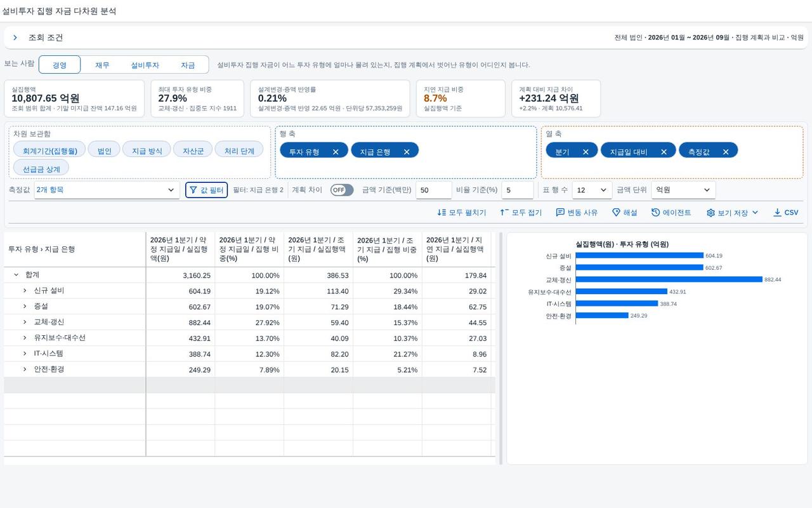Expand the 교체·갱신 row
Image resolution: width=812 pixels, height=508 pixels.
[25, 322]
